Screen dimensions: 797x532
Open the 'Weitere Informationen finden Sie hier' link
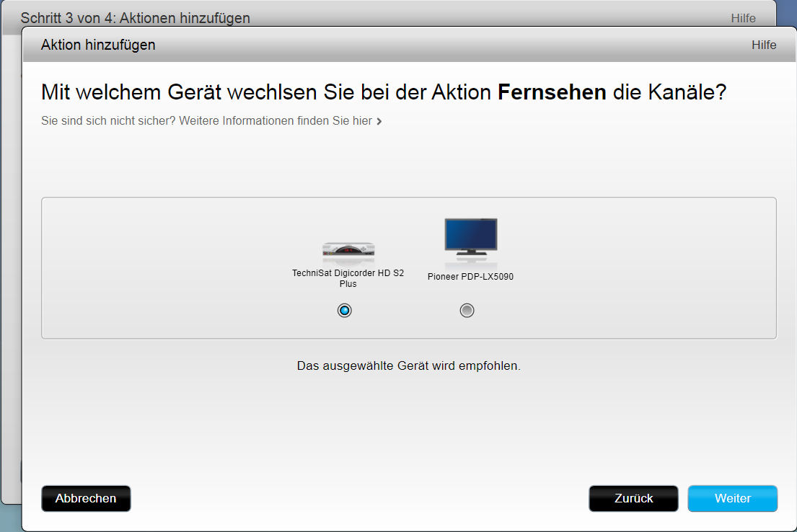click(x=276, y=121)
